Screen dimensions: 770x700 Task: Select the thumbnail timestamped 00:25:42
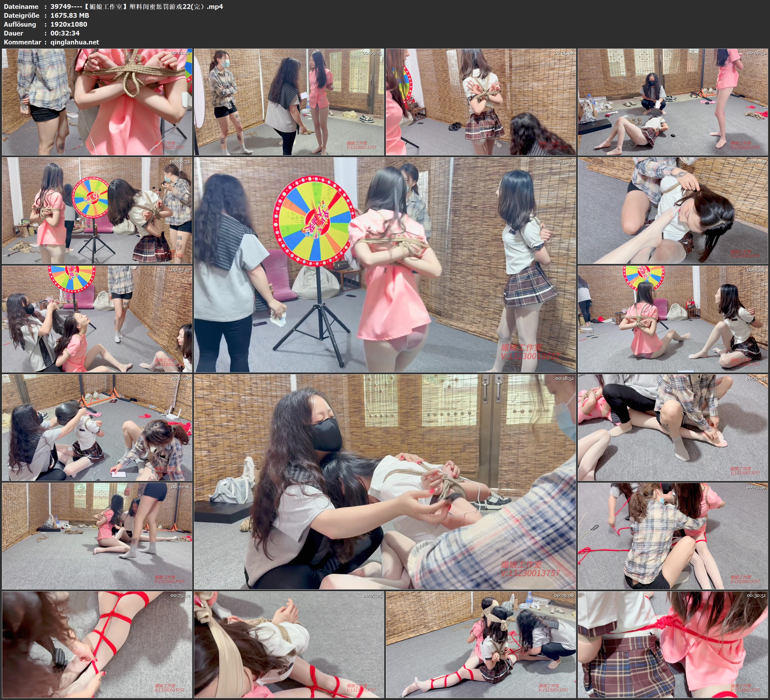pyautogui.click(x=97, y=644)
